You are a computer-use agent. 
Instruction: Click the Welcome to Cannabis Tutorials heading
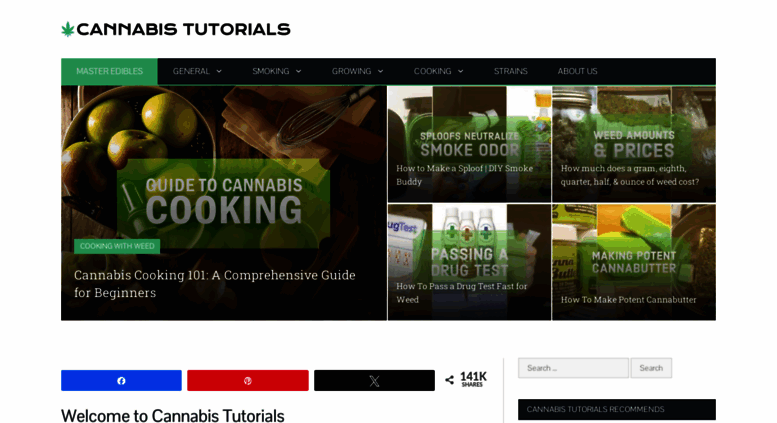[x=173, y=416]
